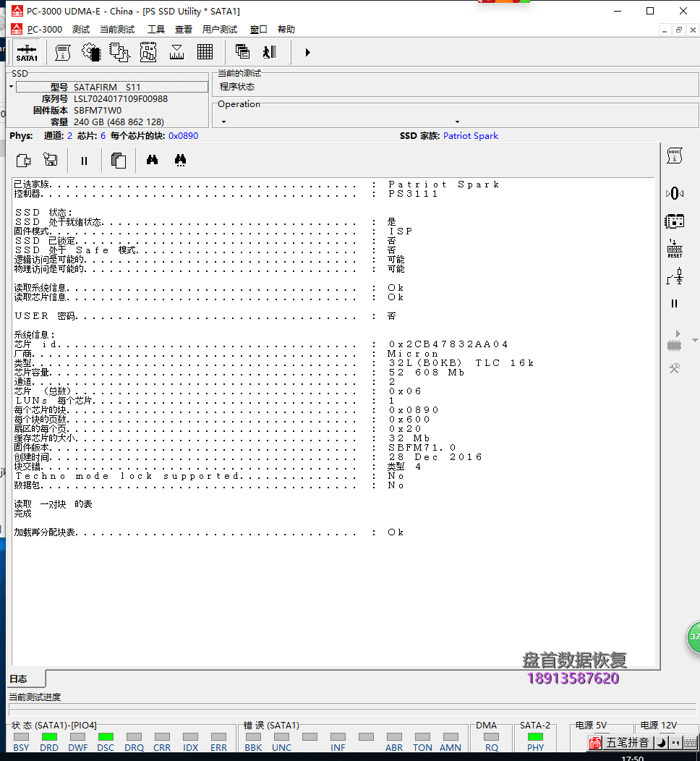The height and width of the screenshot is (761, 700).
Task: Open the right Operation dropdown arrow
Action: click(x=457, y=122)
